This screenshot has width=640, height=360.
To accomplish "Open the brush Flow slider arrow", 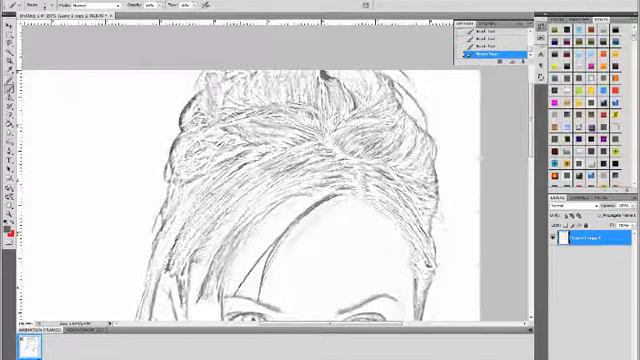I will (195, 5).
